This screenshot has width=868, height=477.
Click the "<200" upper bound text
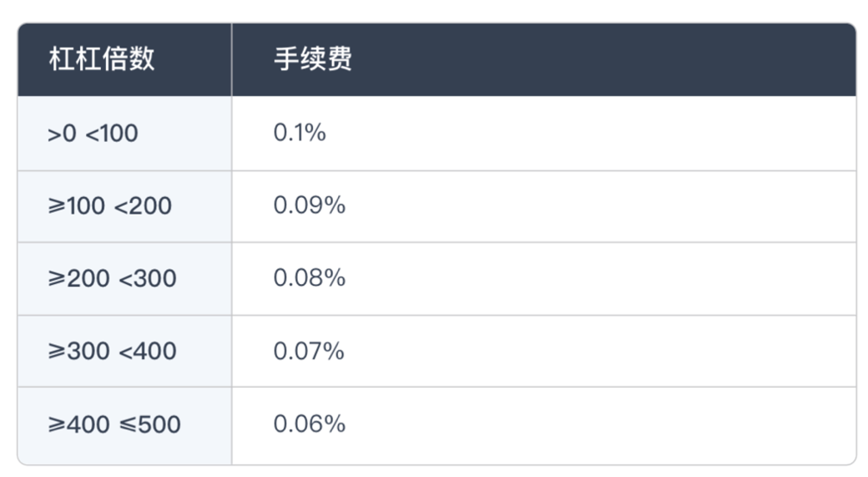point(143,206)
